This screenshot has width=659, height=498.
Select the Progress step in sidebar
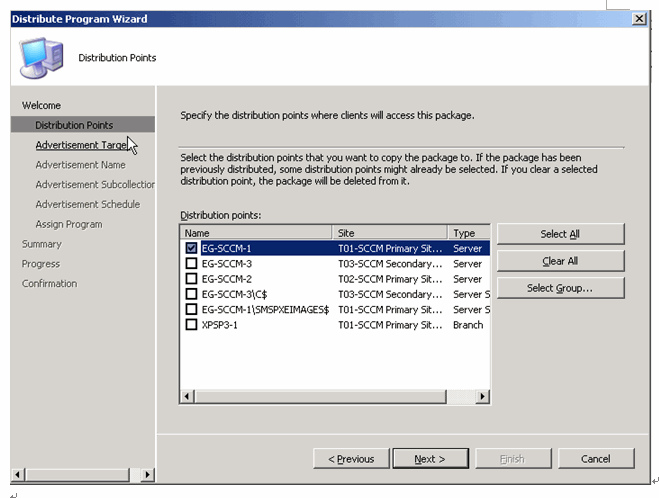[x=41, y=264]
